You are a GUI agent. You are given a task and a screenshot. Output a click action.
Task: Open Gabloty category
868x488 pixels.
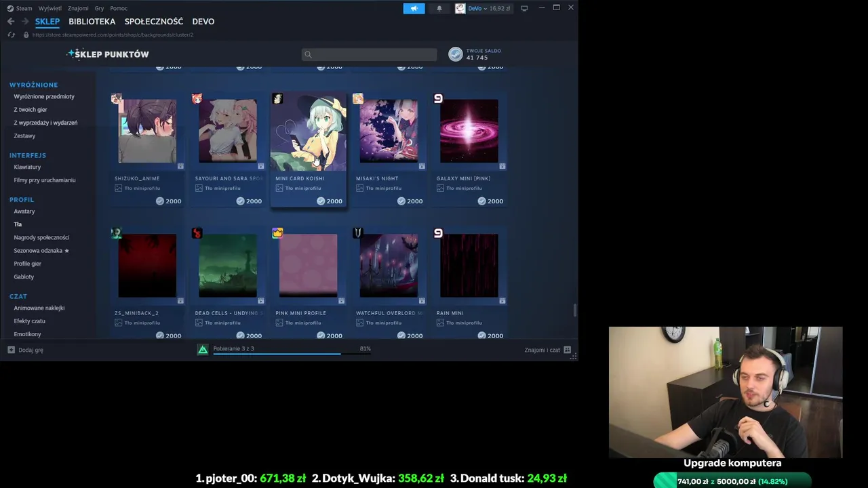(x=24, y=277)
